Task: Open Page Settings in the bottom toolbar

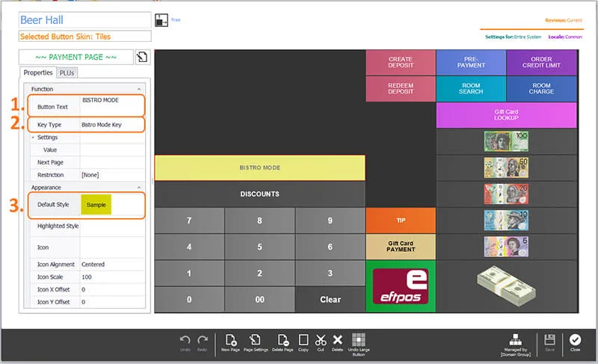Action: coord(256,342)
